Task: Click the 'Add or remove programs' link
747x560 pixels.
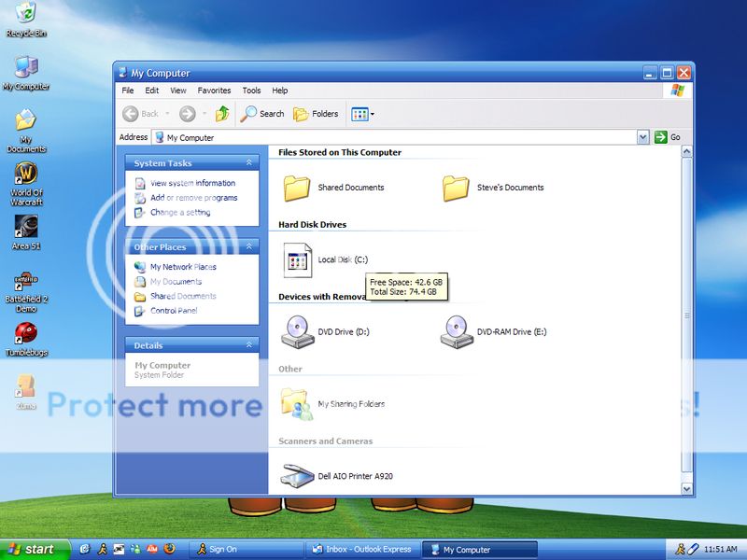Action: pos(193,198)
